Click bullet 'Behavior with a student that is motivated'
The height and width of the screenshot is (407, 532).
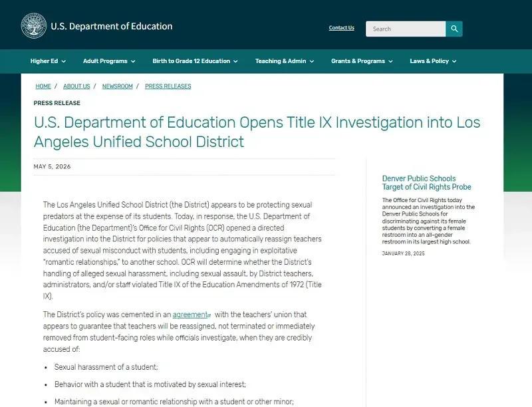150,384
